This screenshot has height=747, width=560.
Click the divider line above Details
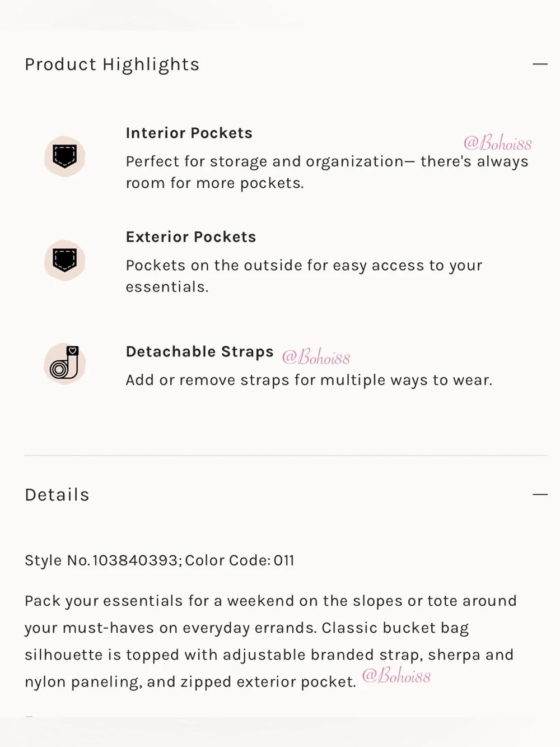point(286,456)
